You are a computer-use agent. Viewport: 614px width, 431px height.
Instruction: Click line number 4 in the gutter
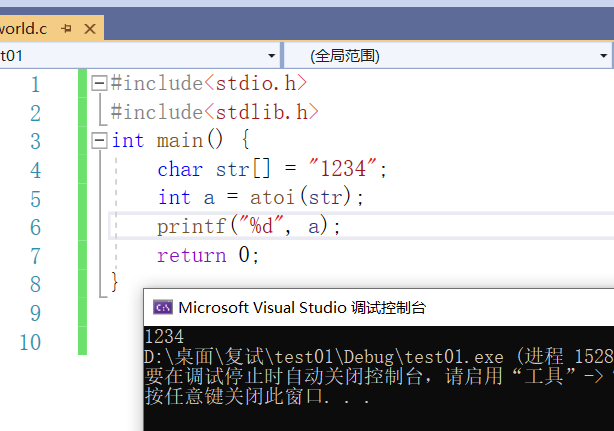[x=36, y=170]
